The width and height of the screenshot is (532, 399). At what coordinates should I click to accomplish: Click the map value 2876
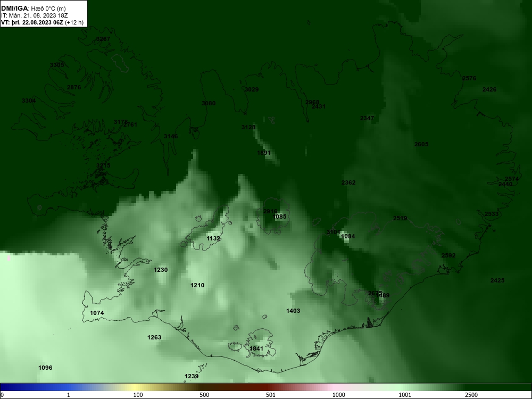click(74, 88)
